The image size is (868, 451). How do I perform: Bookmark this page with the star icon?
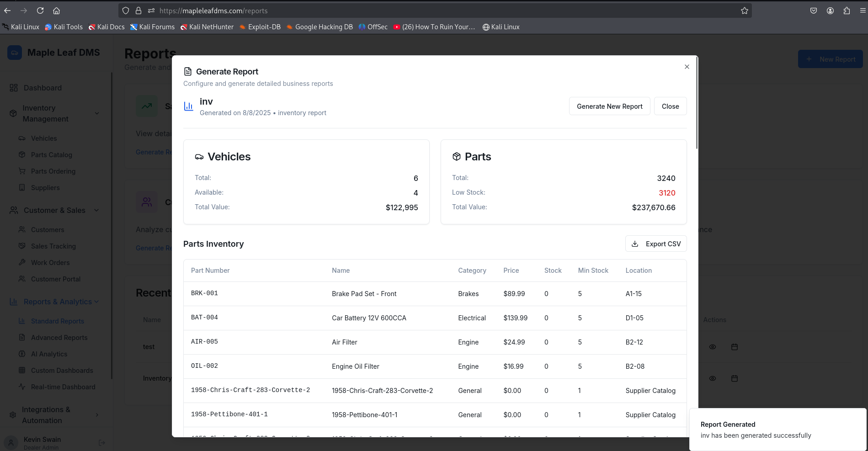point(744,11)
